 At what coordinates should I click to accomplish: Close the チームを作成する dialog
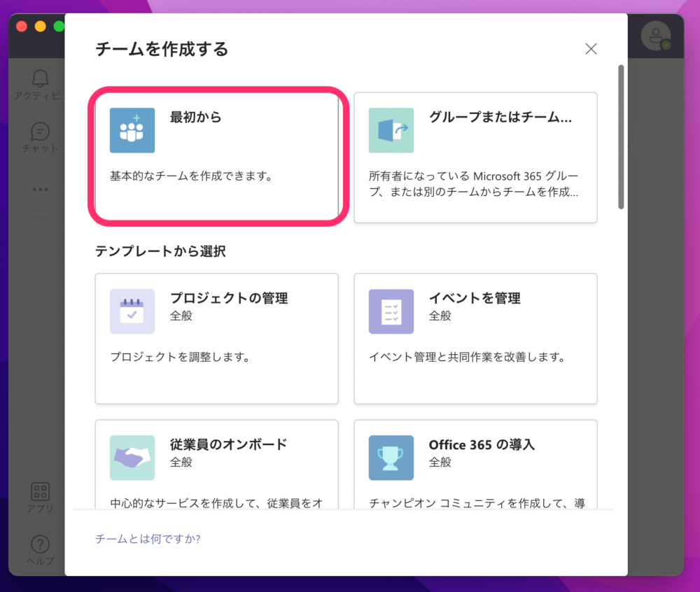coord(591,49)
